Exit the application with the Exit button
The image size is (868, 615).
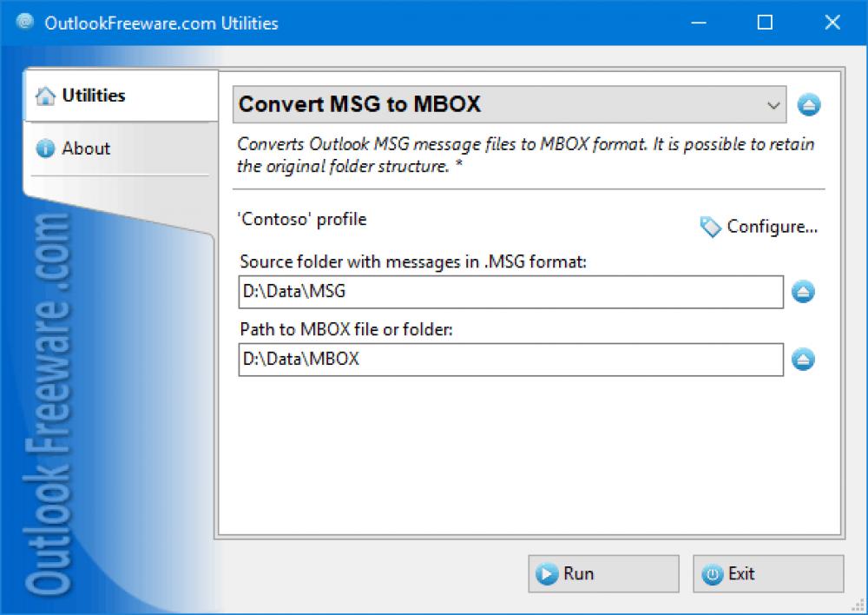(767, 573)
